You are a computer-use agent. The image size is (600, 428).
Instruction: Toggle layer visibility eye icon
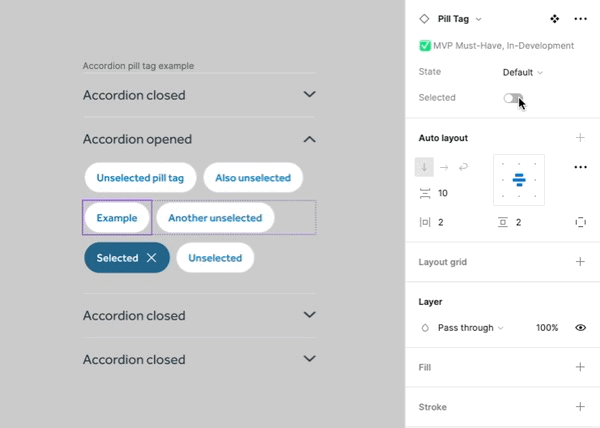tap(581, 327)
